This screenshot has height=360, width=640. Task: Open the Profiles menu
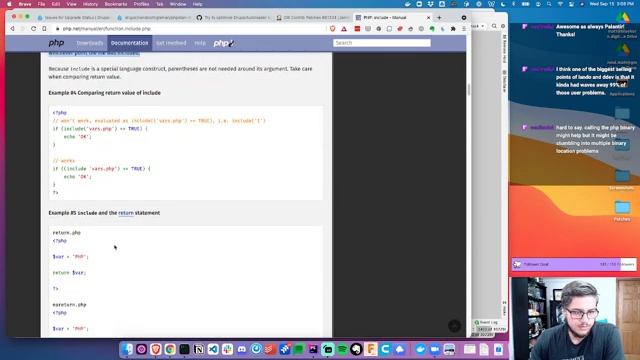[x=141, y=4]
